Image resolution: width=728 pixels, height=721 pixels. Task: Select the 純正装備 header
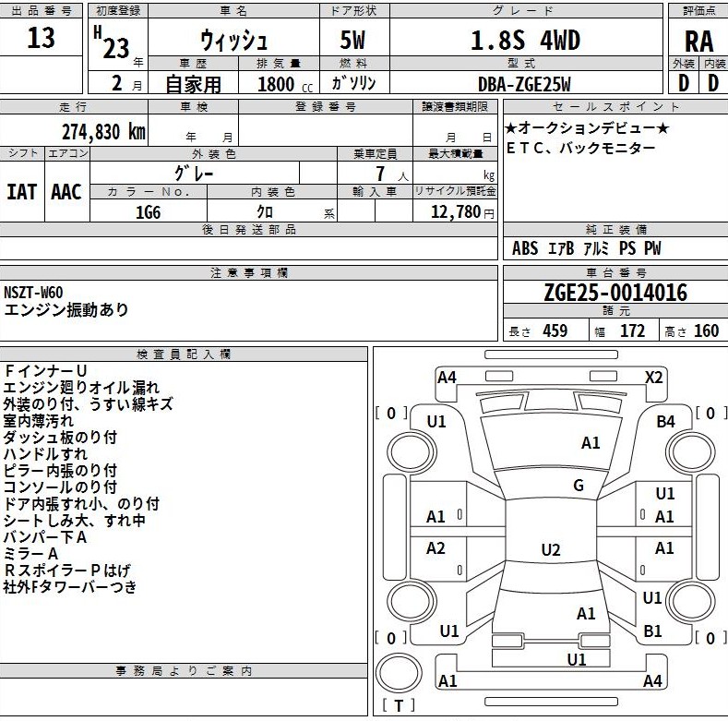point(615,230)
